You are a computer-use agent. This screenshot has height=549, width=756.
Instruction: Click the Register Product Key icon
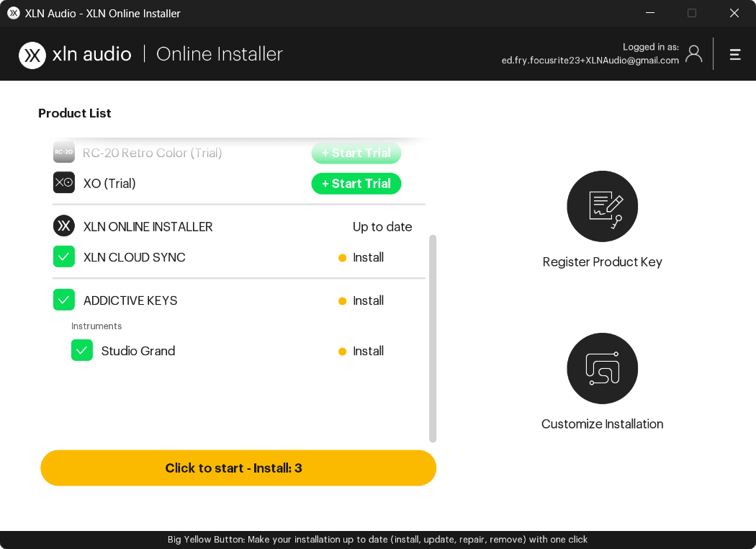coord(602,206)
